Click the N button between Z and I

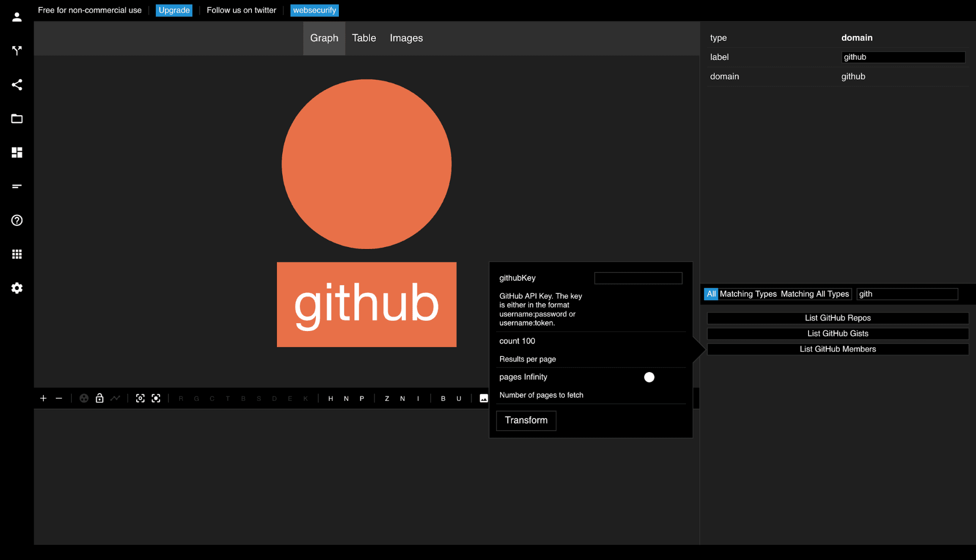(402, 399)
